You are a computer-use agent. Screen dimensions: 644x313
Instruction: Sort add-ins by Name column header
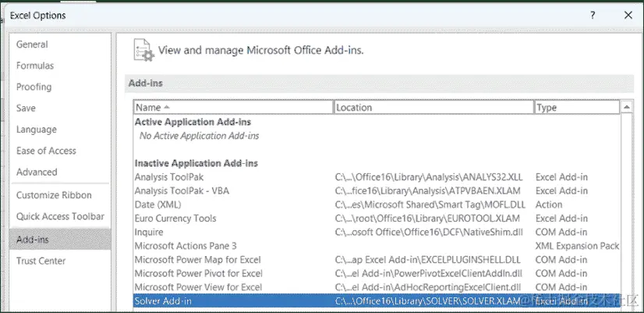(233, 108)
